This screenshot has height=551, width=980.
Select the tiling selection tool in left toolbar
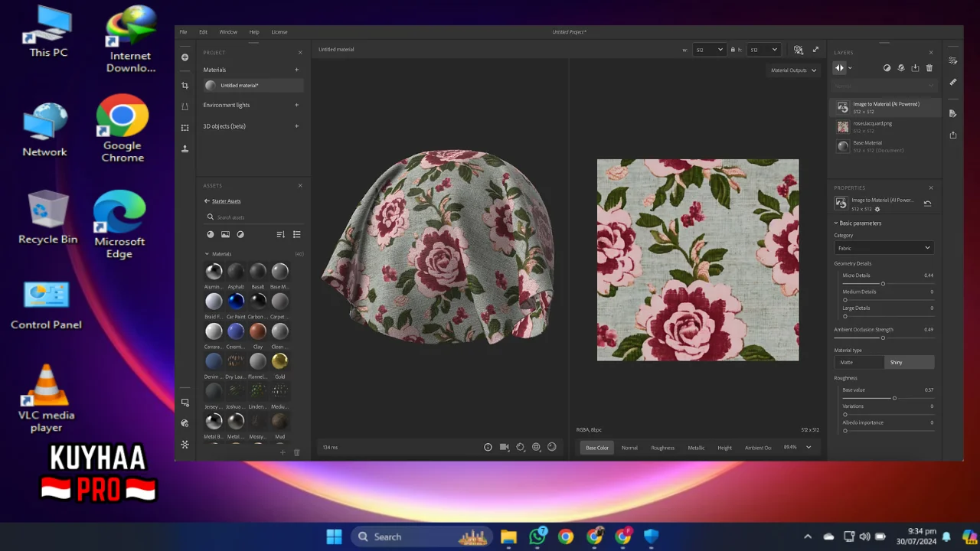(x=185, y=128)
